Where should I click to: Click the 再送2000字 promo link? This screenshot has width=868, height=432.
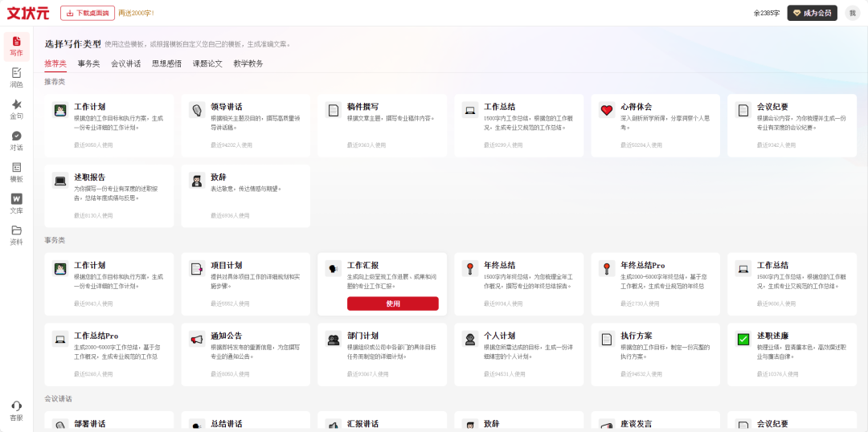click(x=137, y=13)
